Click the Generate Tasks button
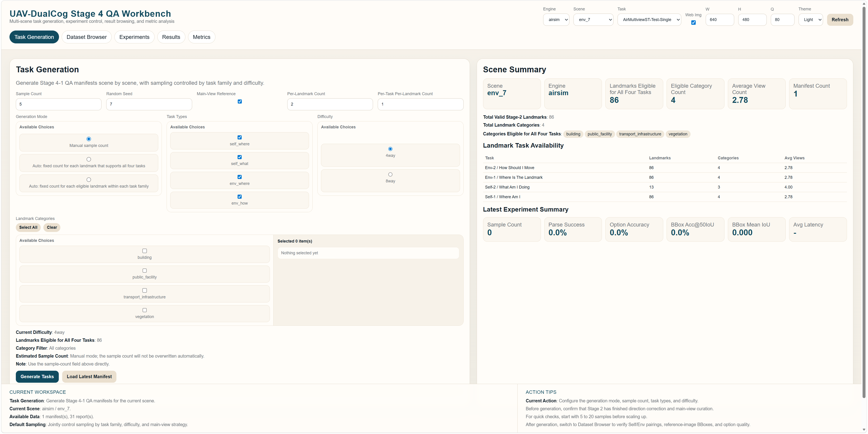 [37, 376]
